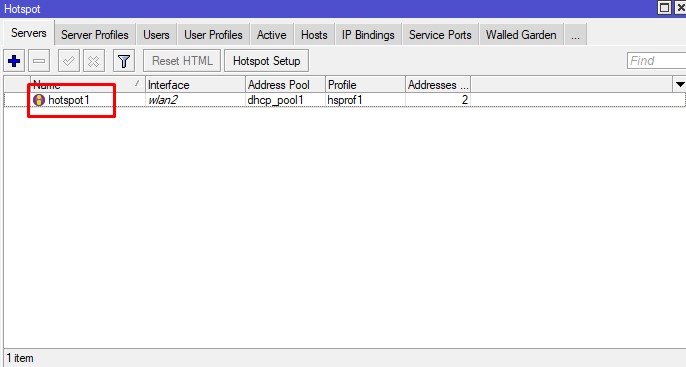Open the Server Profiles tab
686x367 pixels.
pyautogui.click(x=94, y=35)
